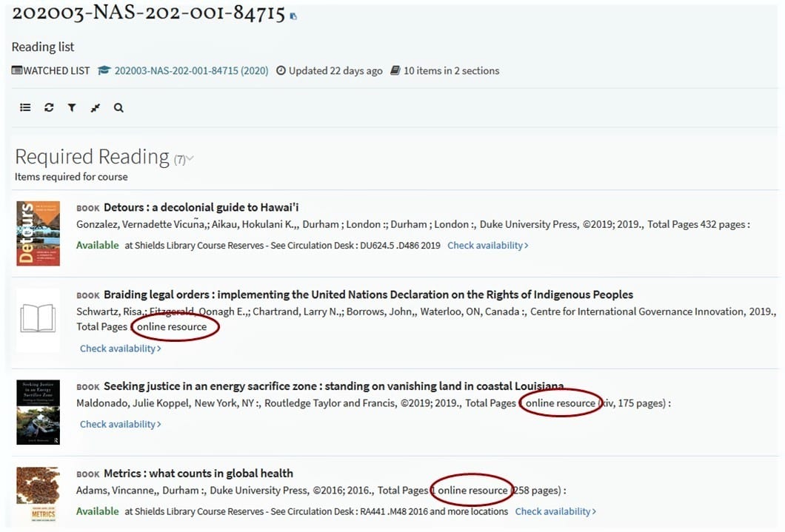
Task: Open search with the magnifier icon
Action: (x=118, y=107)
